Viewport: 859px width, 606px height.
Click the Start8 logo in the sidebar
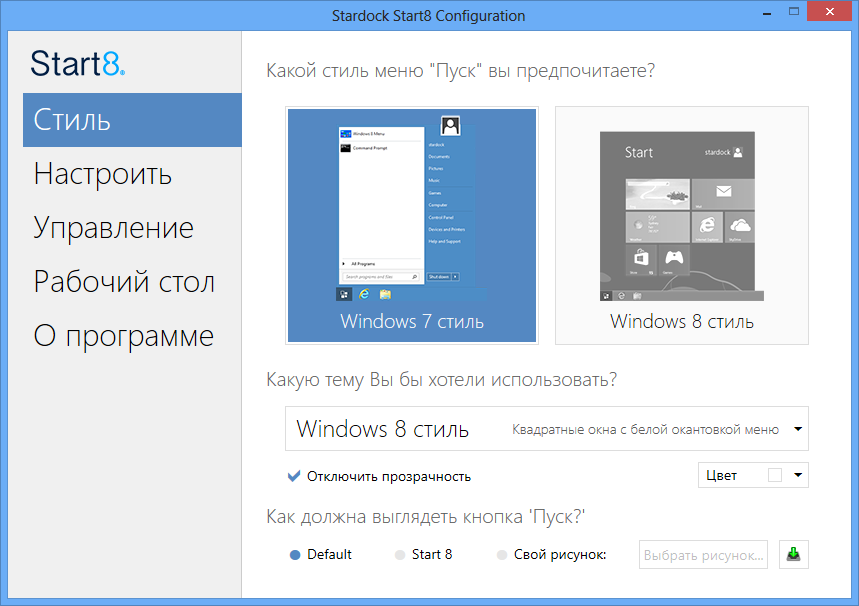coord(77,64)
